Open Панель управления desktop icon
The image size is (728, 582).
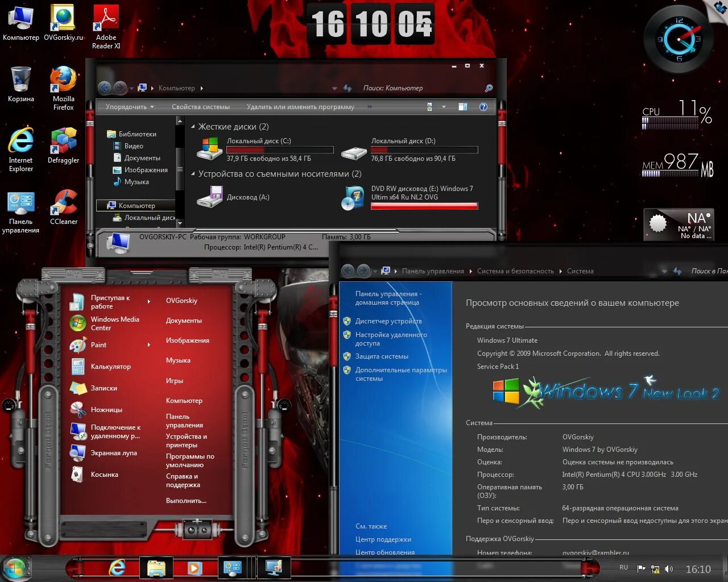click(20, 211)
